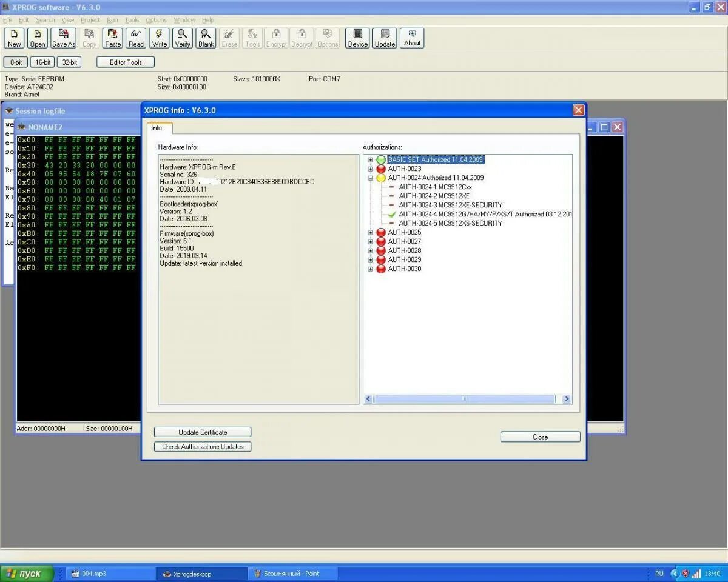Switch to Безымянный - Paint taskbar item
Viewport: 728px width, 582px height.
[291, 574]
